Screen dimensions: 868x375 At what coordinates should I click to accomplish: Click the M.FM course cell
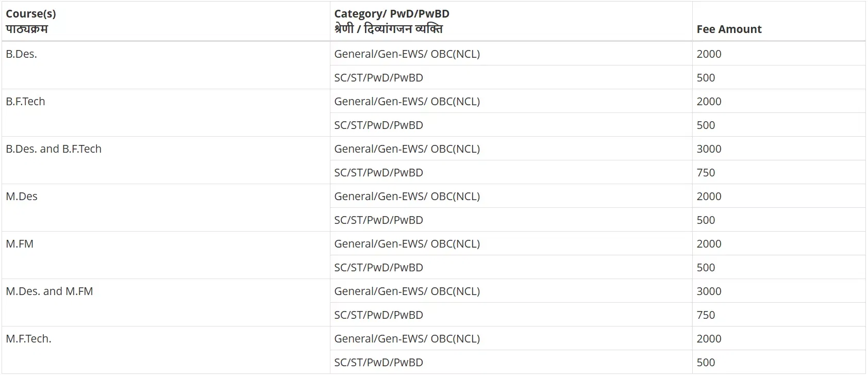20,244
